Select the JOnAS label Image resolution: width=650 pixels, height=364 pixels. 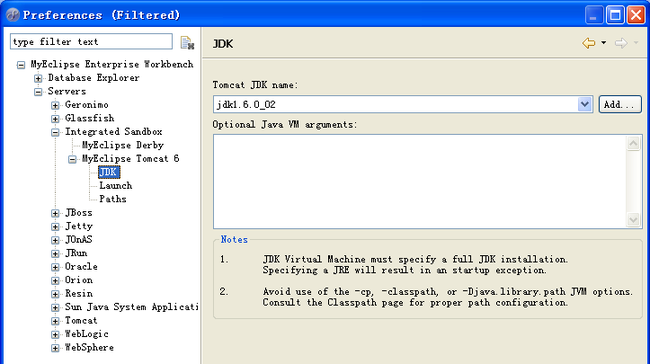(x=78, y=239)
